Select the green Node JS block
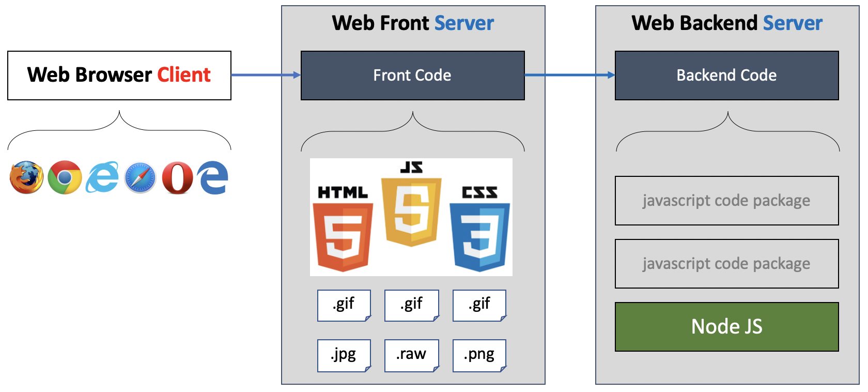 727,327
